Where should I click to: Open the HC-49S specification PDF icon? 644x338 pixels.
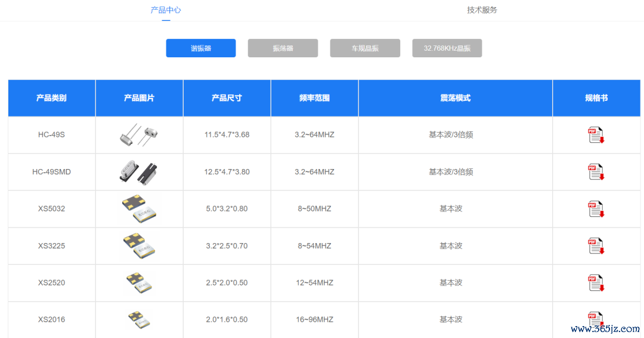(596, 135)
